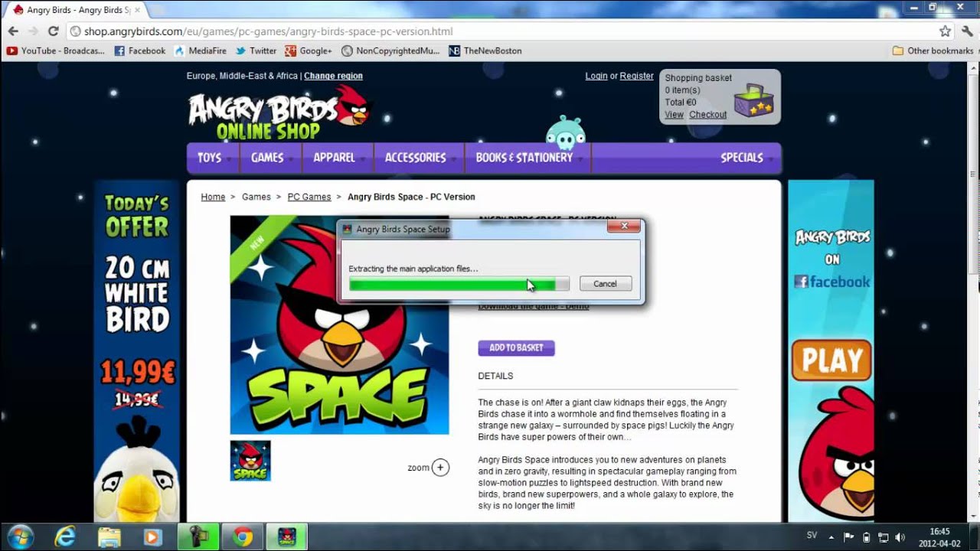Click the Register link

(636, 76)
